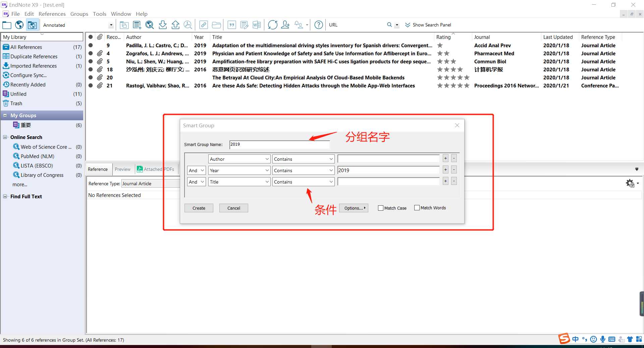Viewport: 644px width, 348px height.
Task: Open the Help question mark icon
Action: tap(319, 25)
